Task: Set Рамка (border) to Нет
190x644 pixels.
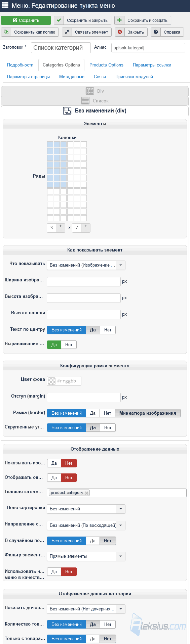Action: coord(108,413)
